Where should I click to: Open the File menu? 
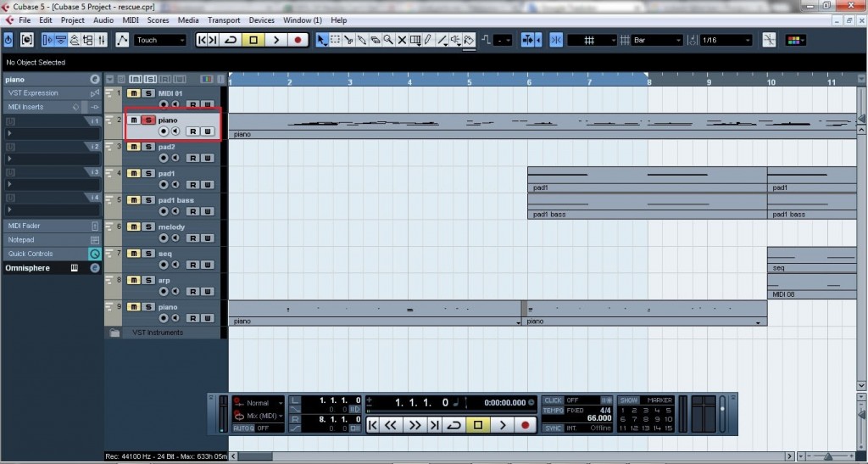coord(25,20)
